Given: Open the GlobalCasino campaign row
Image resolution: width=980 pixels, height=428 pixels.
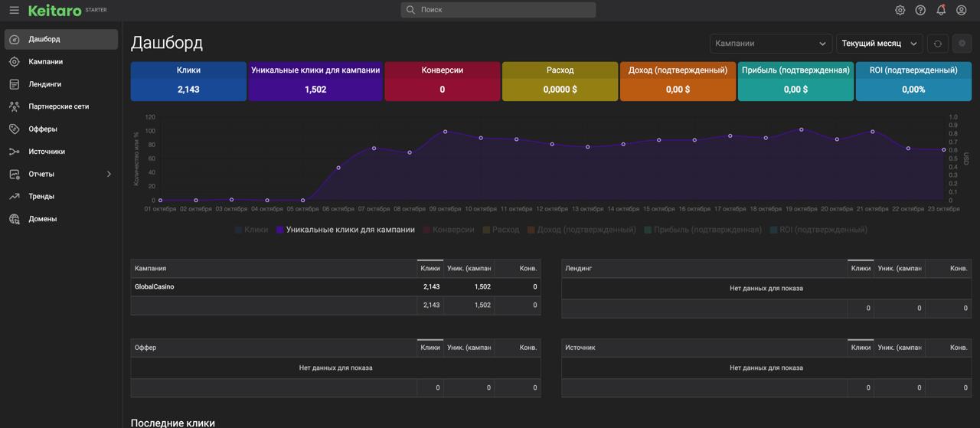Looking at the screenshot, I should [x=155, y=287].
